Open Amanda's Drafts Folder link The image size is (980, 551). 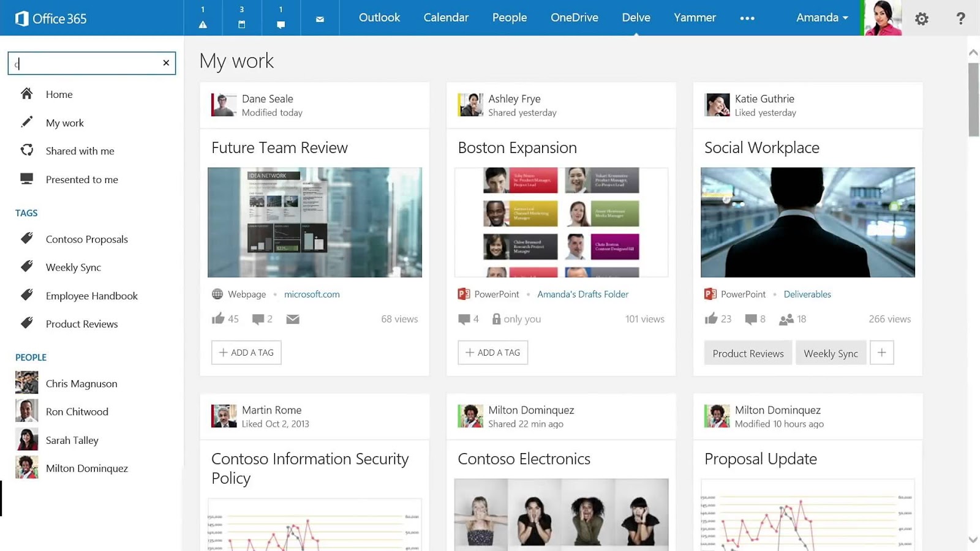click(582, 294)
